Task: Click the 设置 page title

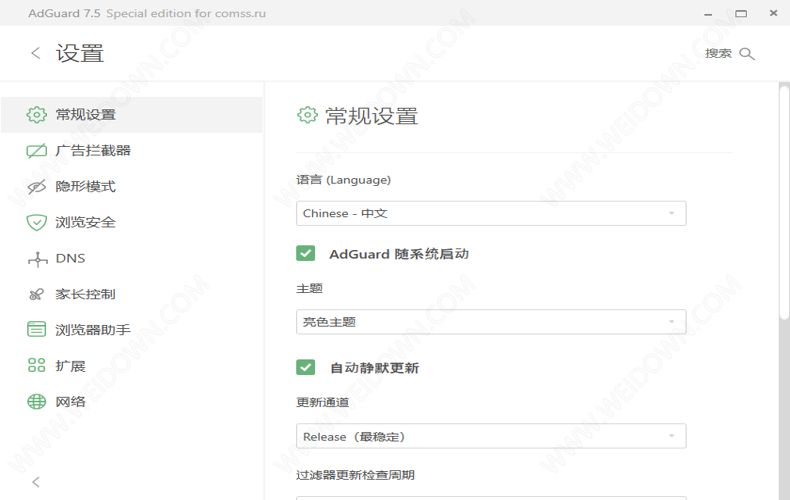Action: 80,53
